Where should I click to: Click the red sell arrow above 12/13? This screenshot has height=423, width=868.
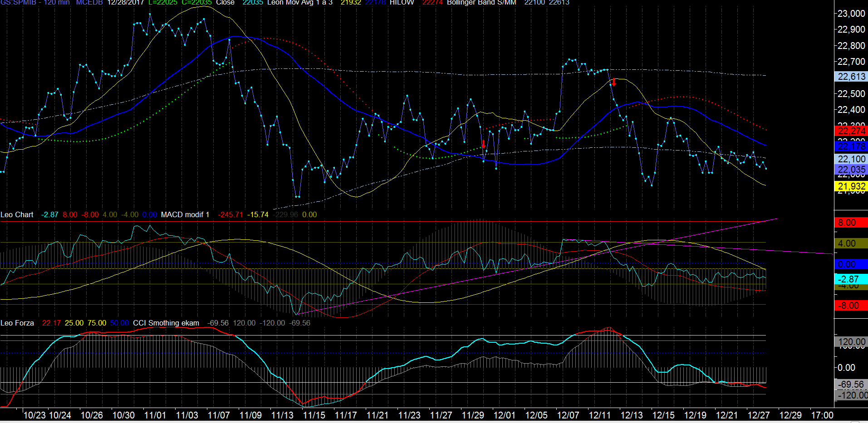coord(614,82)
